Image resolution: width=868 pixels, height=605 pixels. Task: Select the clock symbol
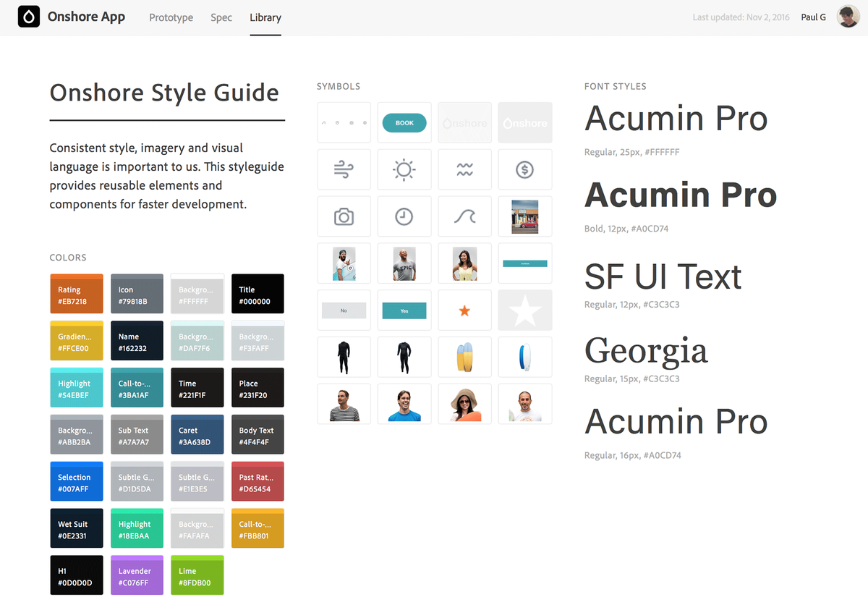click(x=404, y=216)
